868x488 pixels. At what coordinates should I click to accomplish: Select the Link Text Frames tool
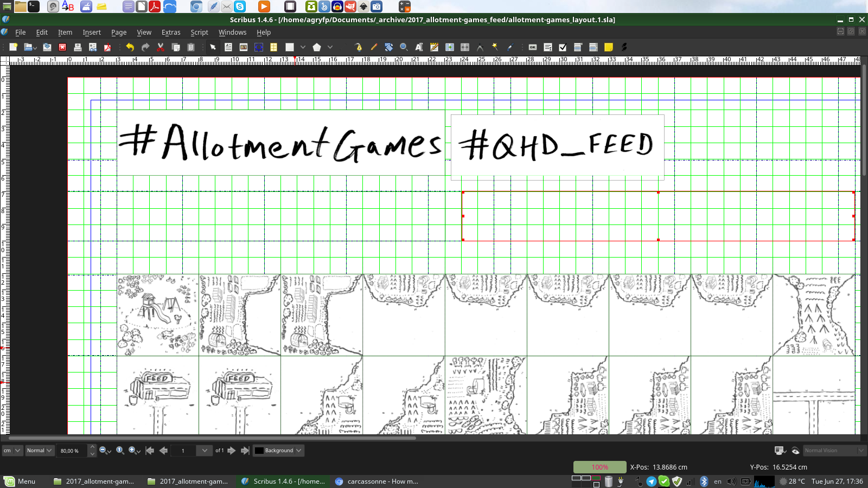(x=450, y=47)
